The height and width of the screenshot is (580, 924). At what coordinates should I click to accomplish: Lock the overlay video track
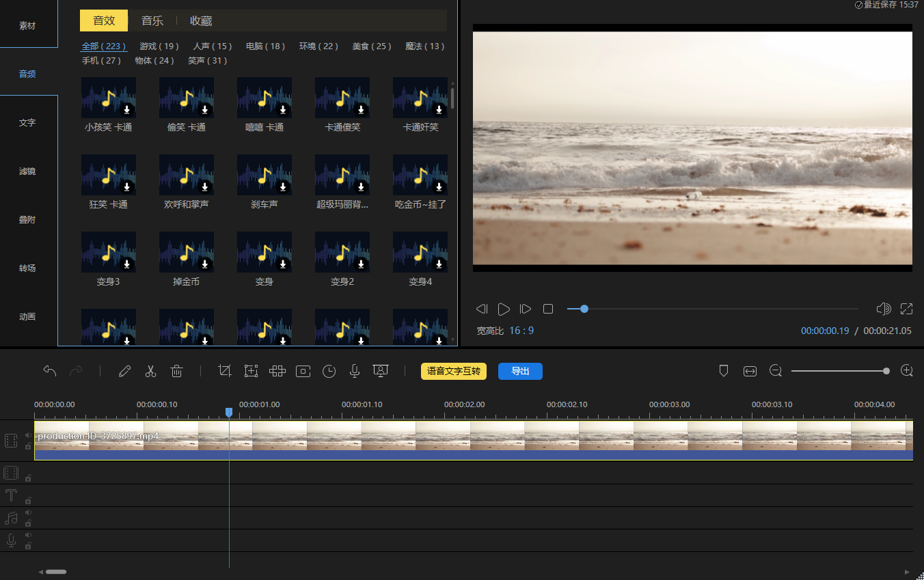click(28, 478)
